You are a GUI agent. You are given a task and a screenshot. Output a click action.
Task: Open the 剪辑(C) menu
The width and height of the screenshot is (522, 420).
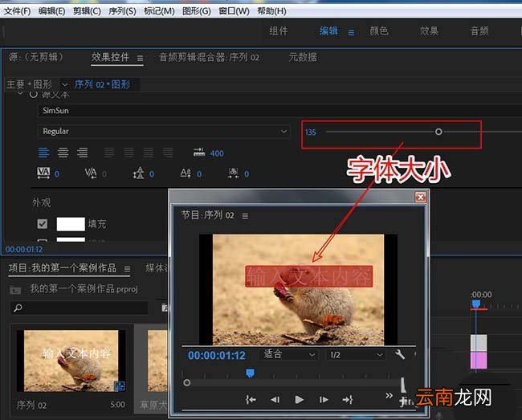click(87, 11)
